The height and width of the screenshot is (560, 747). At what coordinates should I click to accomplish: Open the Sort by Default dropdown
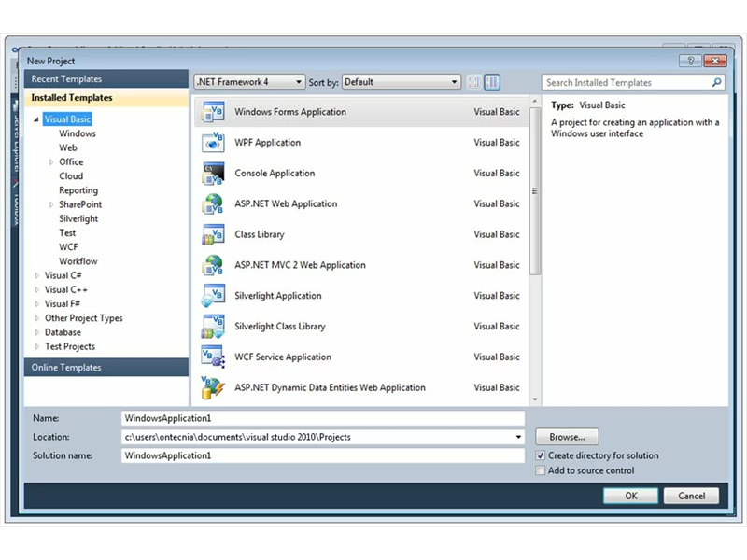pos(402,82)
